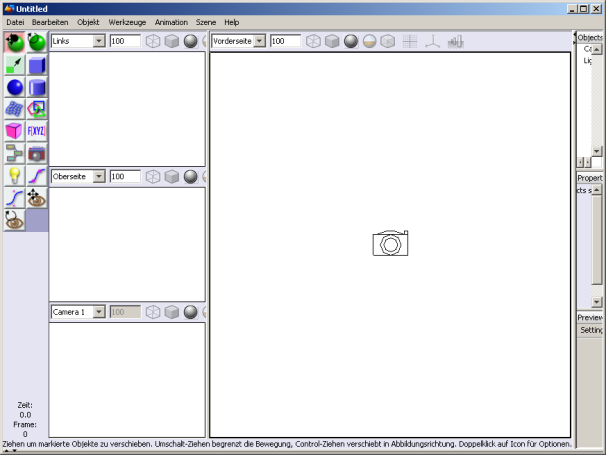Show coordinate axes icon in Vorderseite view

point(432,41)
